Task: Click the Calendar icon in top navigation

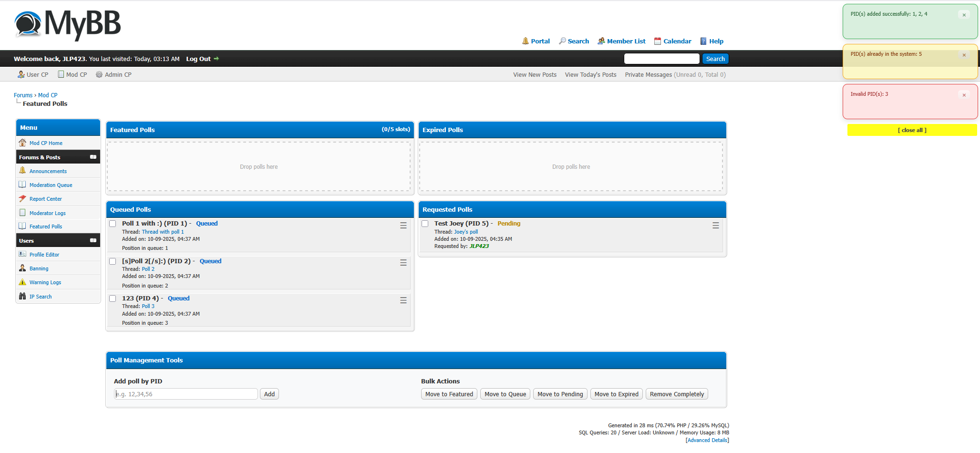Action: (x=658, y=41)
